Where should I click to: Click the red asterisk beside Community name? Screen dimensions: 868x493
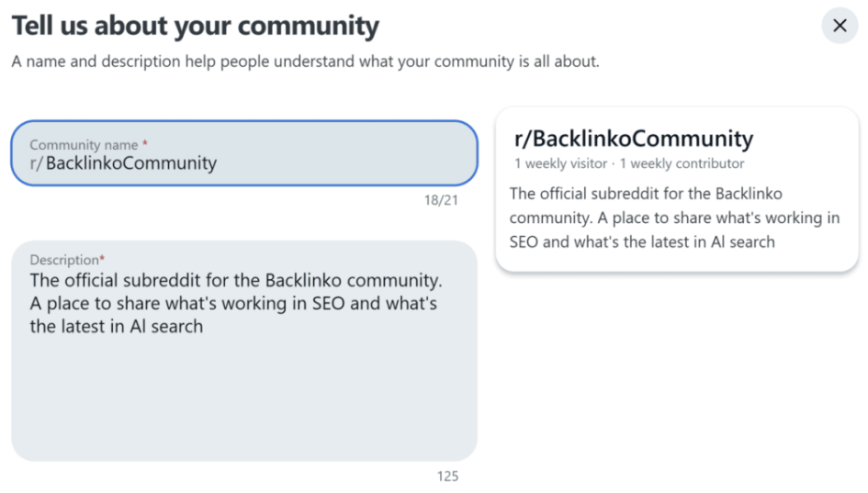(x=145, y=144)
